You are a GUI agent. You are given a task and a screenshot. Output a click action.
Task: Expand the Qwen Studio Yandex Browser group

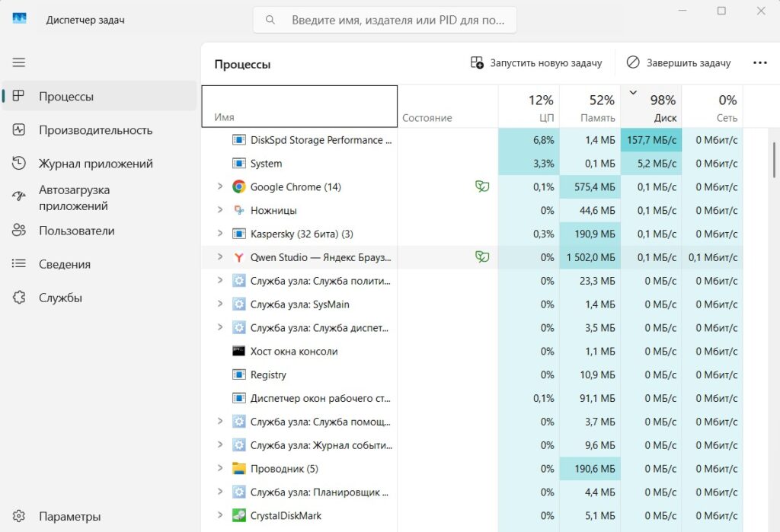point(220,256)
